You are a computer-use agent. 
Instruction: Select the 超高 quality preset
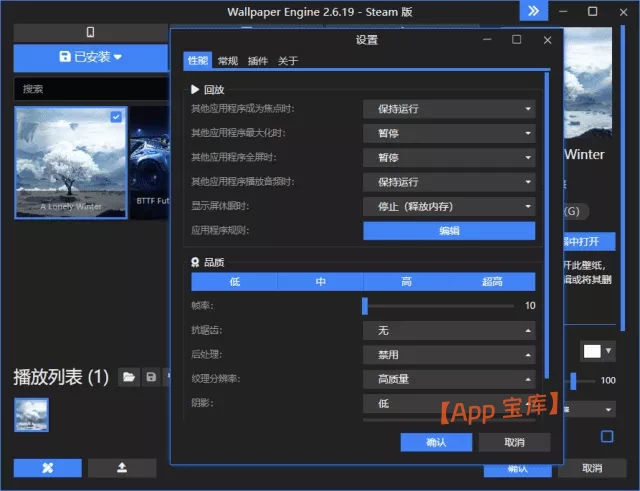pos(492,282)
